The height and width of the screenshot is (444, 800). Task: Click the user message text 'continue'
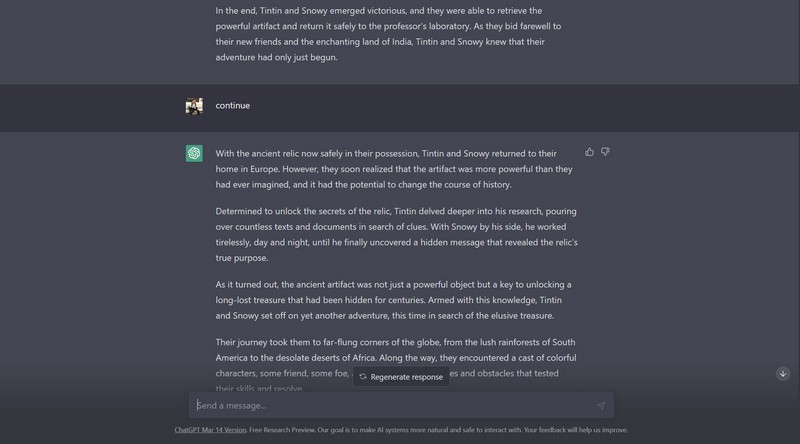tap(233, 106)
